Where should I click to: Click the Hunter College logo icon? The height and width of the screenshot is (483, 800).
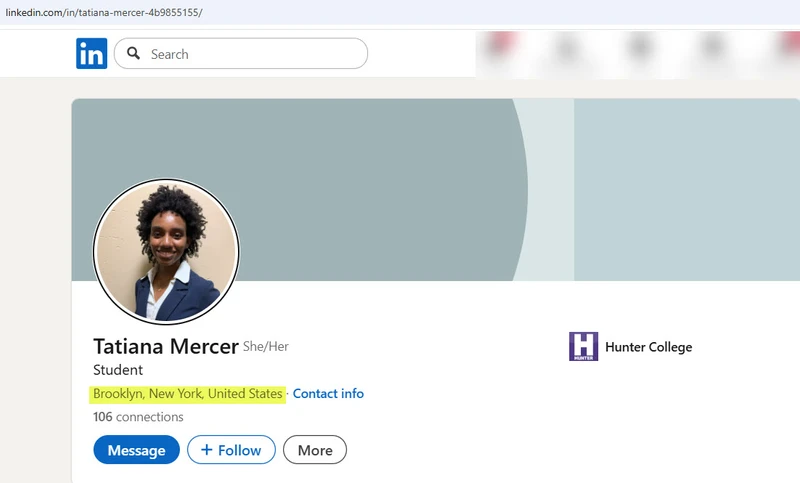tap(583, 347)
